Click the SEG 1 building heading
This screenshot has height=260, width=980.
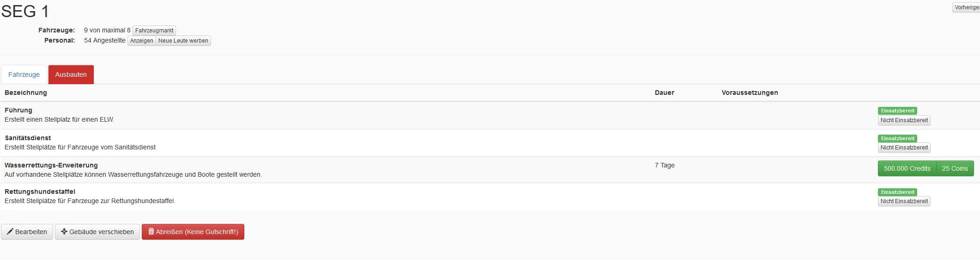(25, 11)
